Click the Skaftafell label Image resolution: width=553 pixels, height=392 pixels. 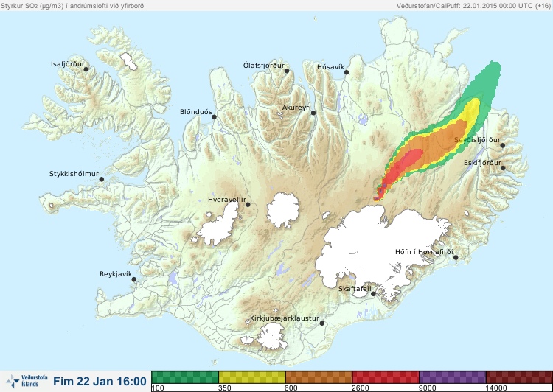[355, 289]
